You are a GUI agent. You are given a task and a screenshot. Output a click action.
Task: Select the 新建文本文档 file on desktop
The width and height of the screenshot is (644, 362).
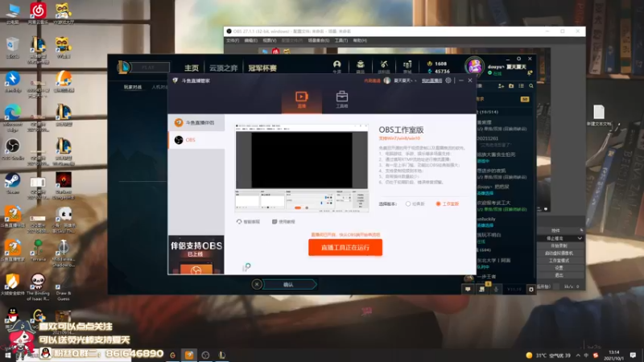tap(599, 115)
